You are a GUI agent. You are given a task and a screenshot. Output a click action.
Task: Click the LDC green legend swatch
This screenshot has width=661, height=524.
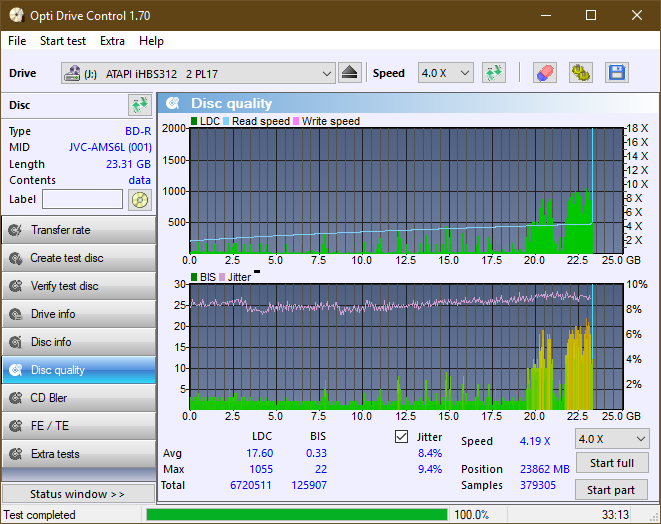pos(194,121)
